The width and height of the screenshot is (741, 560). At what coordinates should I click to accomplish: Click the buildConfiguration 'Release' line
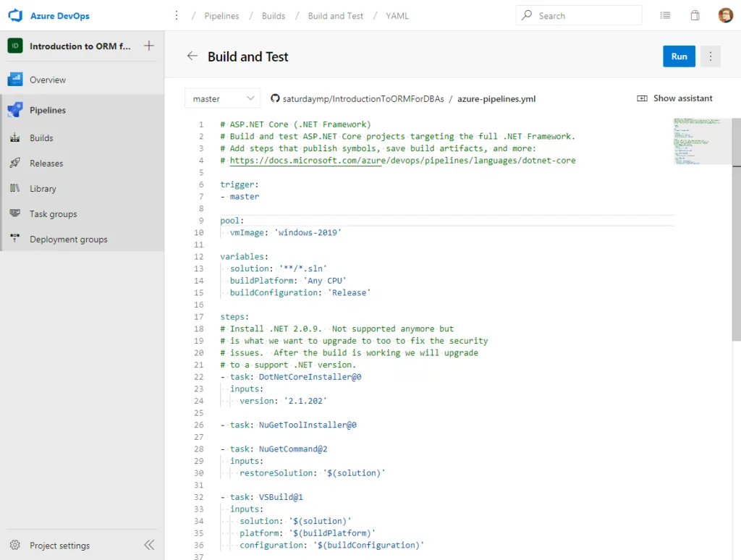point(300,292)
